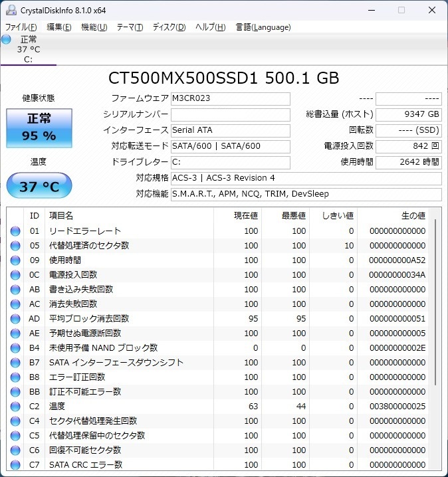Viewport: 448px width, 477px height.
Task: Click the status orb for C2 温度
Action: click(x=15, y=407)
